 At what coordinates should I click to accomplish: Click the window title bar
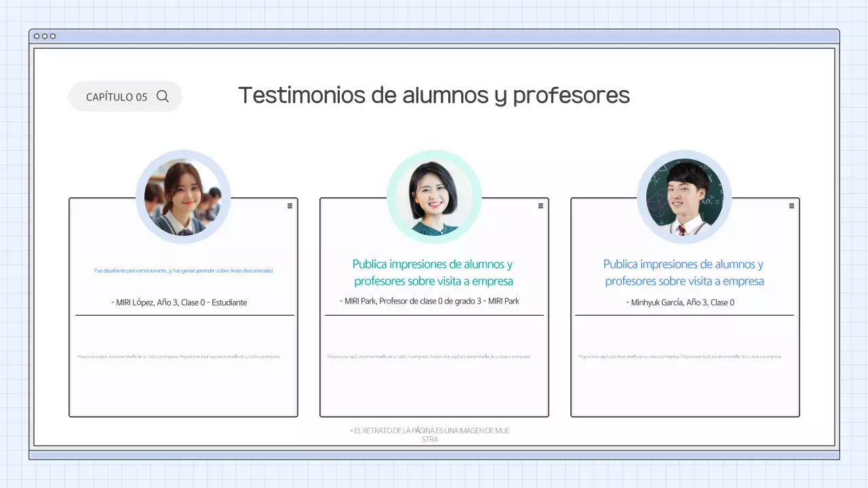pyautogui.click(x=434, y=36)
